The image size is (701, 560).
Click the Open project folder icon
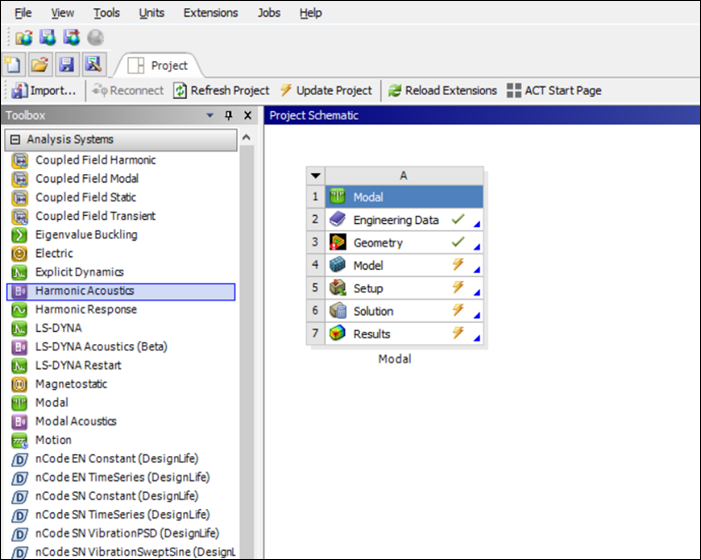pos(39,65)
